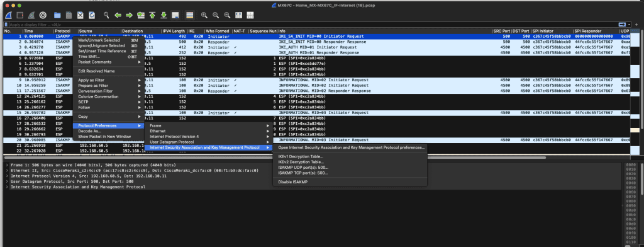Click the Info column header
This screenshot has width=644, height=247.
pyautogui.click(x=384, y=31)
